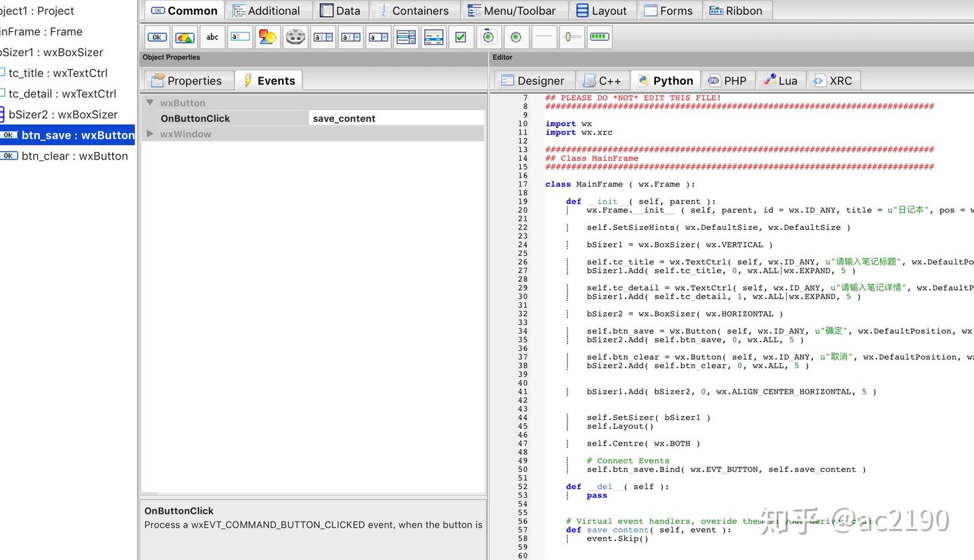Switch to the Properties tab
This screenshot has width=974, height=560.
click(x=187, y=80)
